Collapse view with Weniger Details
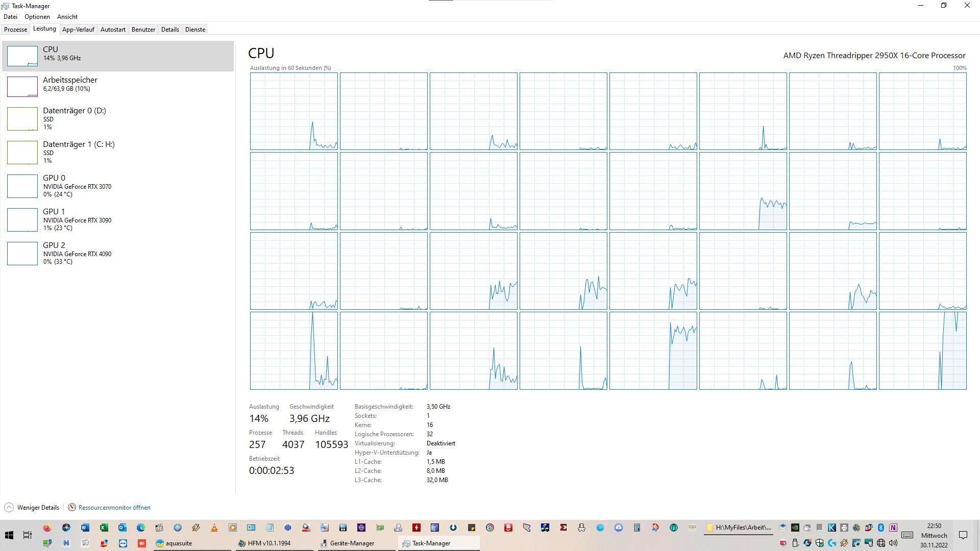This screenshot has width=980, height=551. [32, 508]
